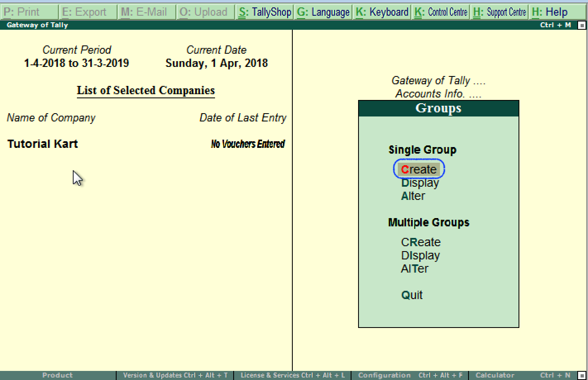
Task: Select Create under Single Group
Action: coord(419,169)
